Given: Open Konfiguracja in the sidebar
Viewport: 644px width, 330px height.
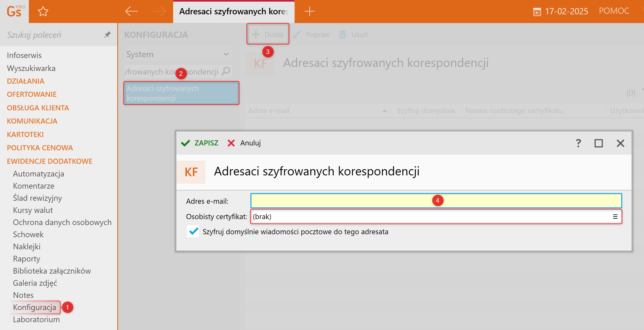Looking at the screenshot, I should click(35, 307).
